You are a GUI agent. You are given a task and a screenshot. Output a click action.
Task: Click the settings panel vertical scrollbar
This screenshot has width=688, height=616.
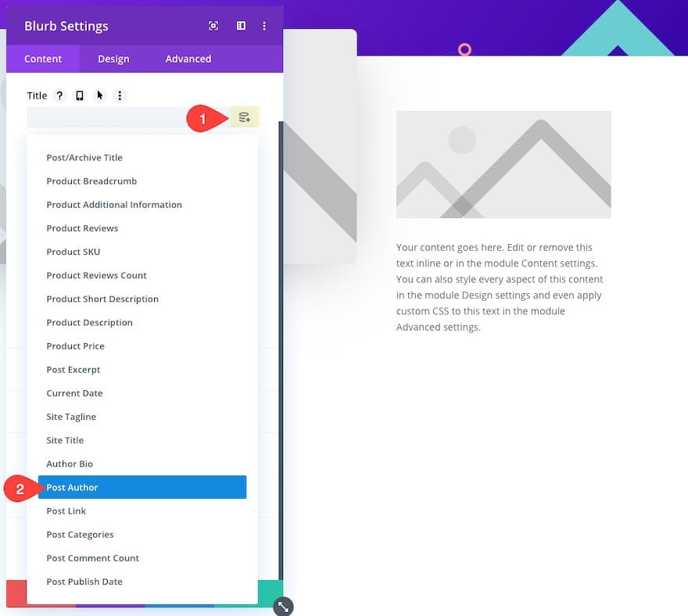[281, 351]
